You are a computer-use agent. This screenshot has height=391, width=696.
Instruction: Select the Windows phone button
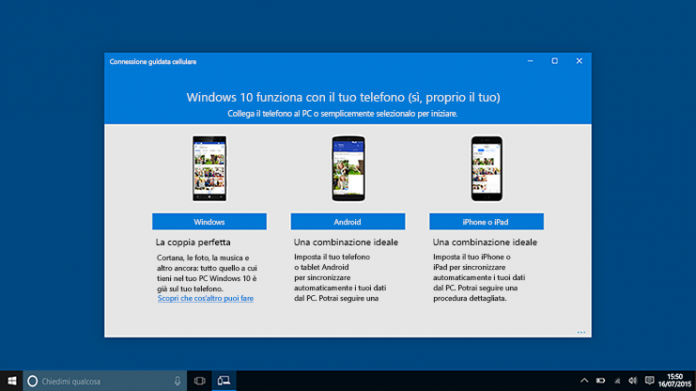(x=209, y=221)
